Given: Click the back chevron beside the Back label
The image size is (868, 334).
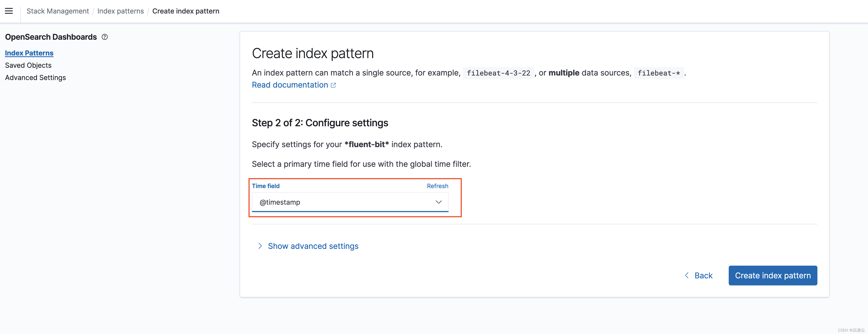Looking at the screenshot, I should (x=687, y=275).
